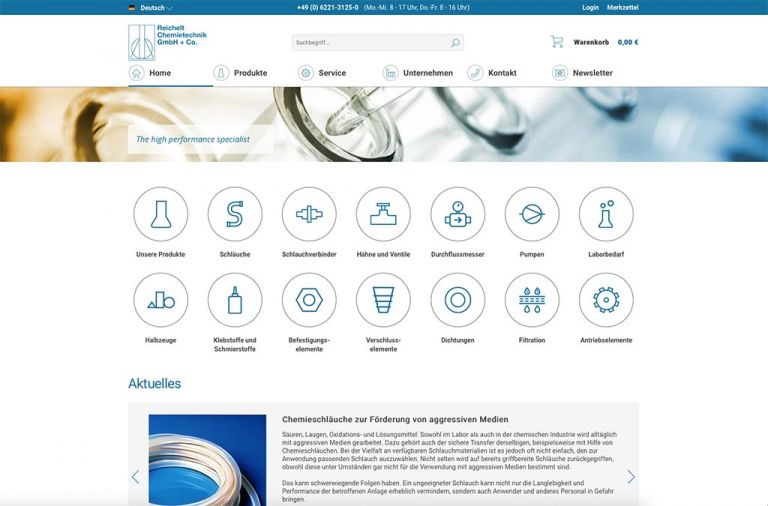Click the Verschlusselemente category label
Screen dimensions: 768x506
pos(384,344)
